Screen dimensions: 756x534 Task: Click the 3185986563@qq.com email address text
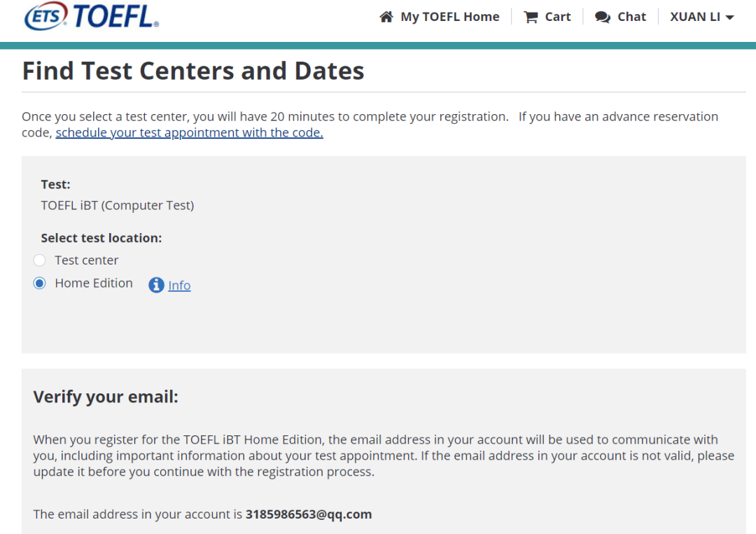tap(309, 514)
